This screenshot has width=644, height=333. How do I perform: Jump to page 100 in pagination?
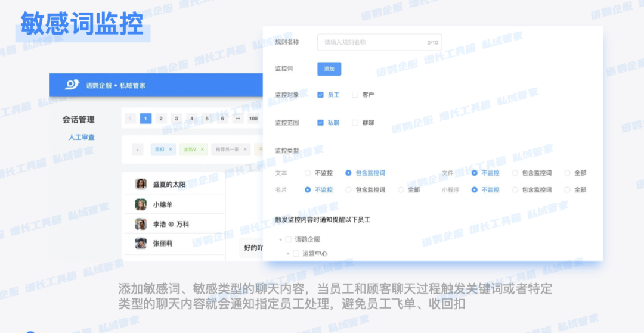coord(253,119)
